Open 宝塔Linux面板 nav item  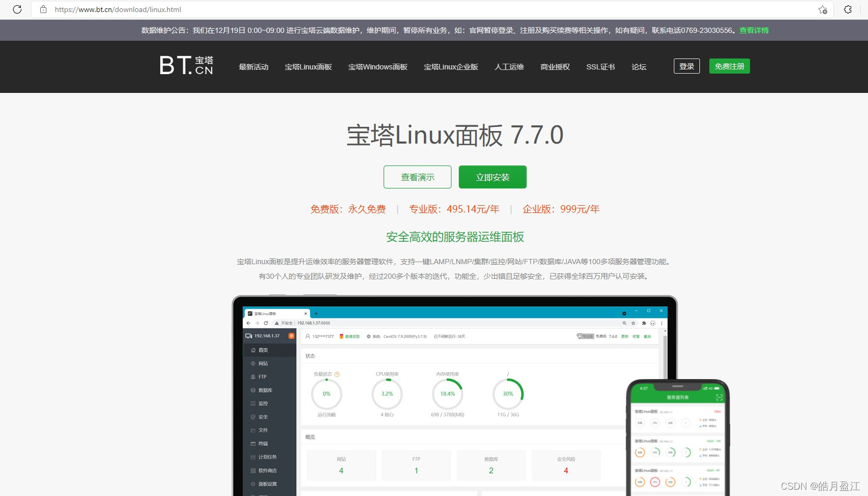pos(308,67)
